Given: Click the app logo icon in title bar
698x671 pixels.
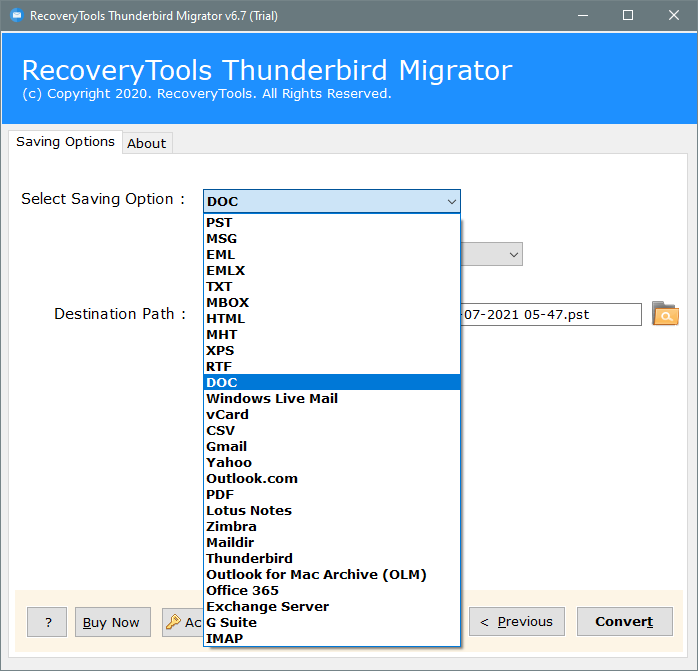Looking at the screenshot, I should (16, 16).
